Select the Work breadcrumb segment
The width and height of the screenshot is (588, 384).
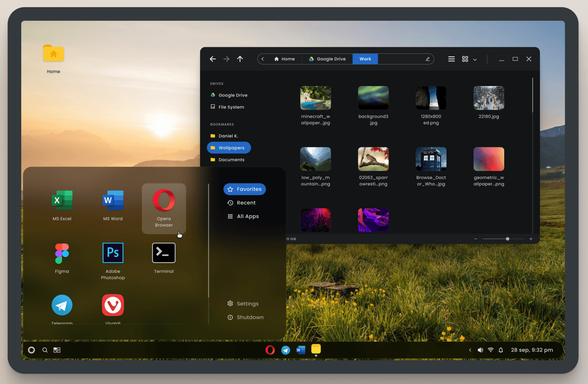(365, 59)
